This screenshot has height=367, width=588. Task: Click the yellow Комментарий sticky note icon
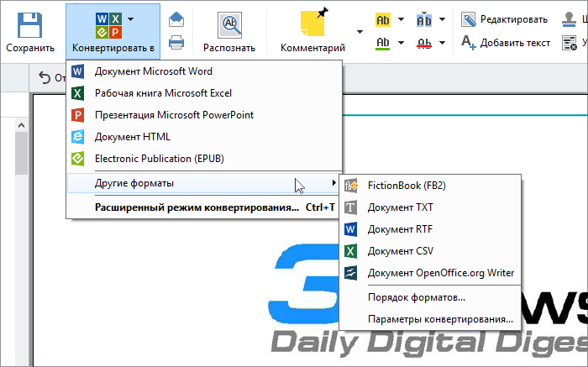[x=314, y=24]
